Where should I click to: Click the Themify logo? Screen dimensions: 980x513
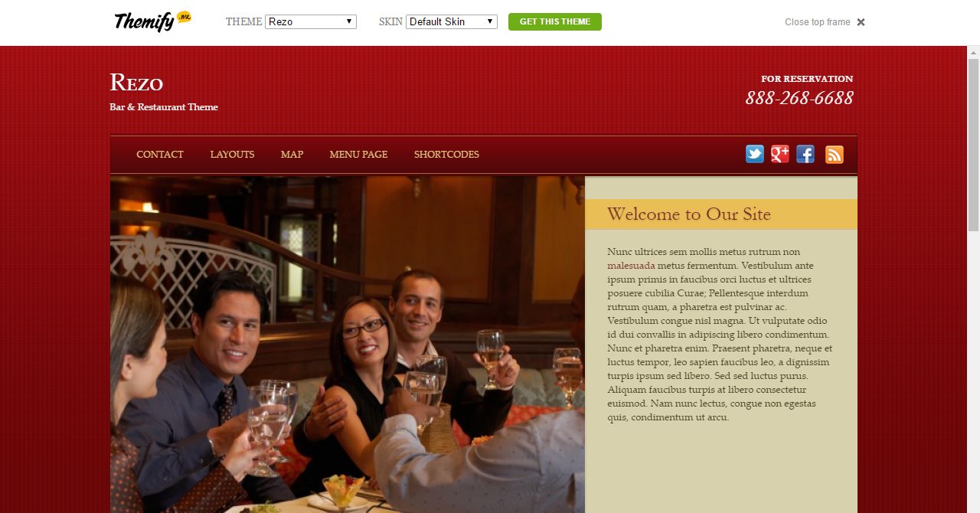(152, 21)
